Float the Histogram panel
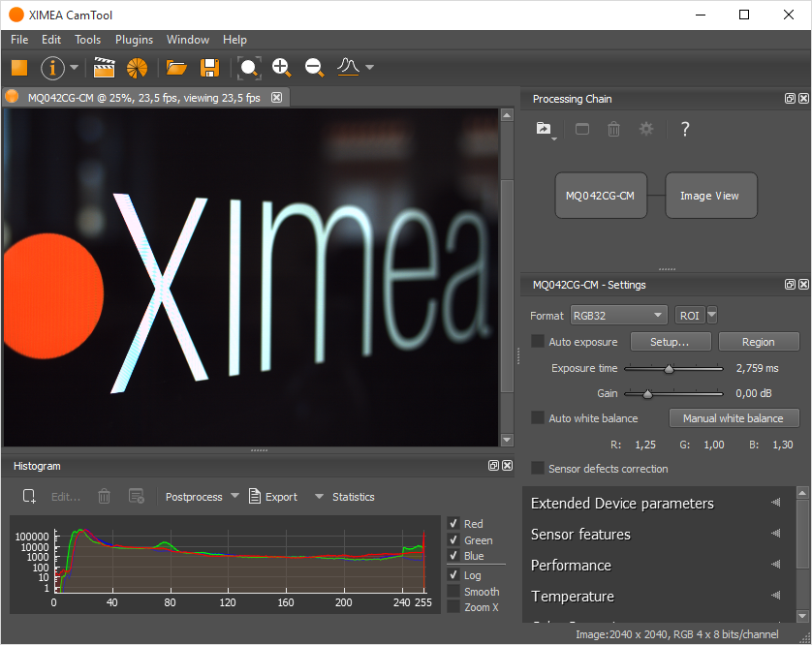Screen dimensions: 812x645 point(493,466)
